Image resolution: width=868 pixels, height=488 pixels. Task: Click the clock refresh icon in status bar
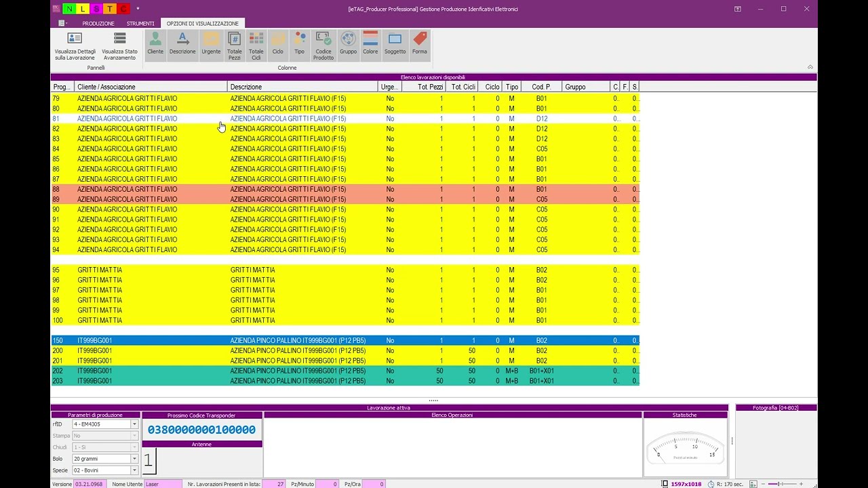(x=710, y=484)
